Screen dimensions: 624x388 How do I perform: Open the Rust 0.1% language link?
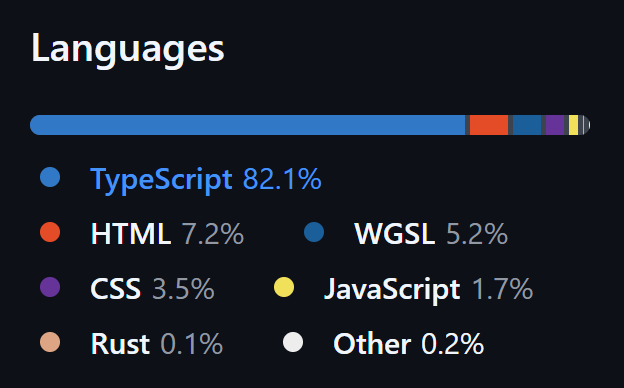pyautogui.click(x=131, y=343)
